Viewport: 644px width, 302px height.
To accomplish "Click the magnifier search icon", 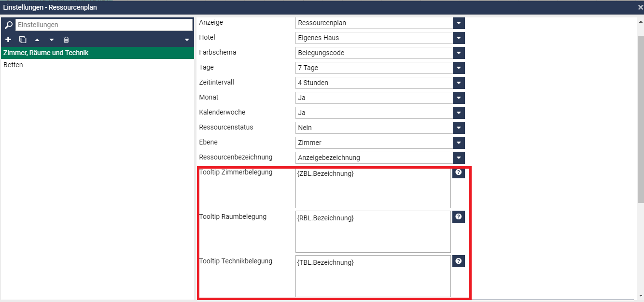I will click(x=8, y=25).
